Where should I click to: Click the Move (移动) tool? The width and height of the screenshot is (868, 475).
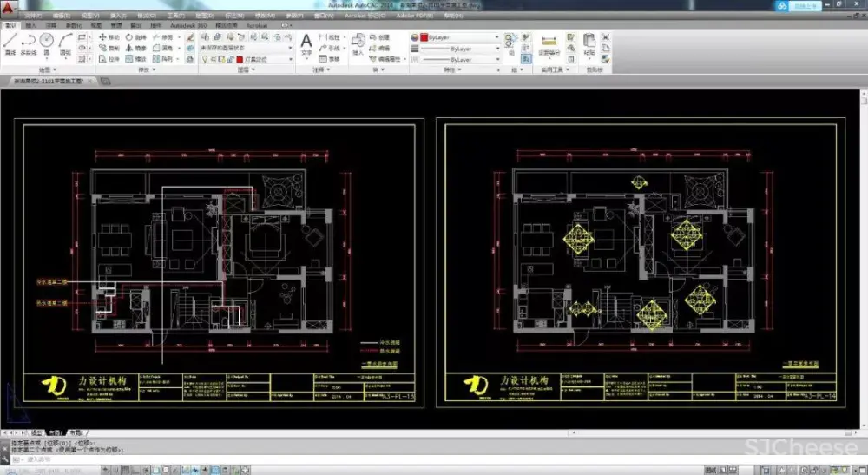[109, 37]
